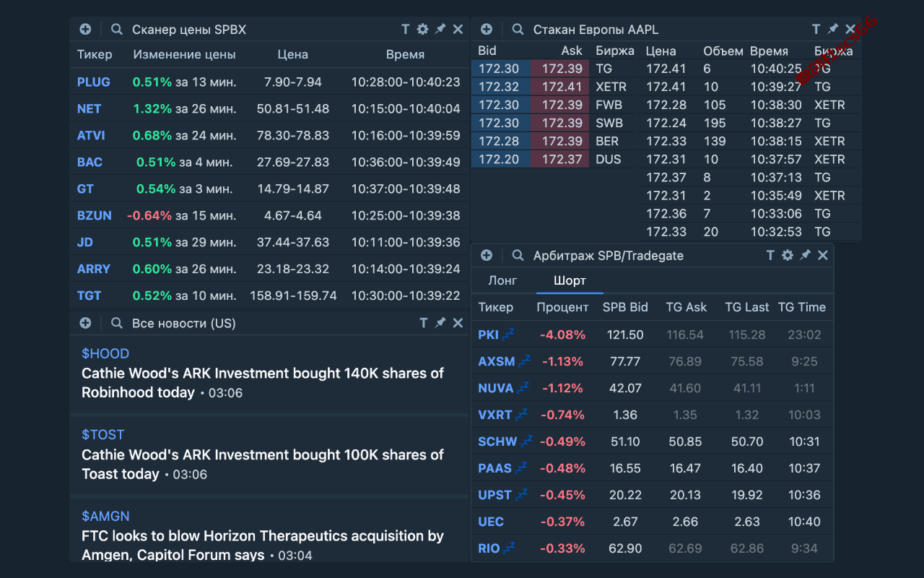Click the -4.08% percent value for PKI
Image resolution: width=924 pixels, height=578 pixels.
tap(562, 335)
